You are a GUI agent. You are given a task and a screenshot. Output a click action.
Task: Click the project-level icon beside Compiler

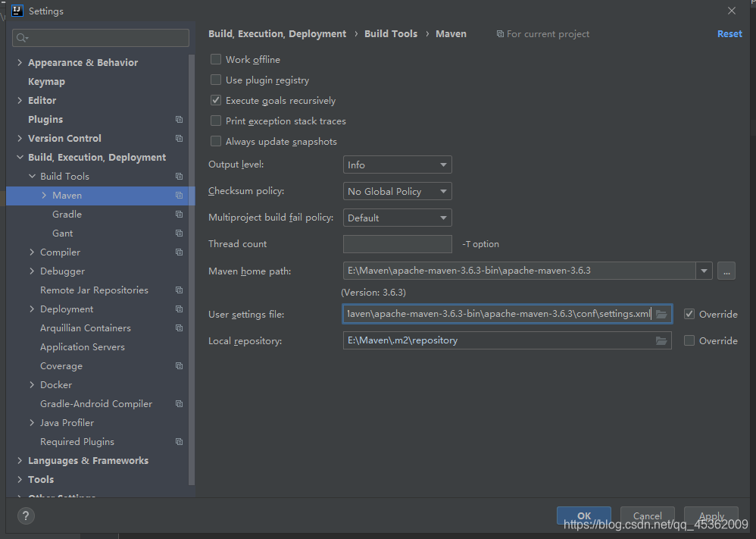click(179, 252)
